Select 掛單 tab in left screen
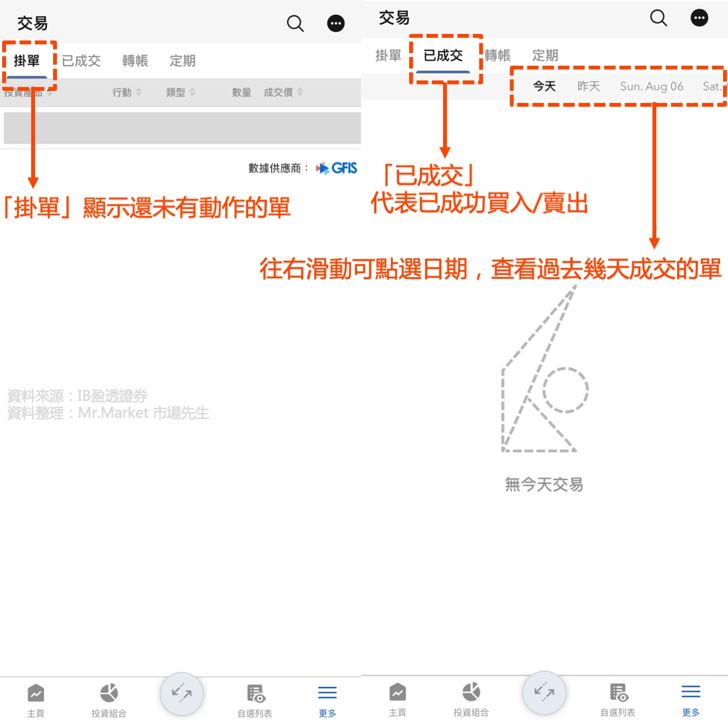Viewport: 728px width, 728px height. (27, 61)
